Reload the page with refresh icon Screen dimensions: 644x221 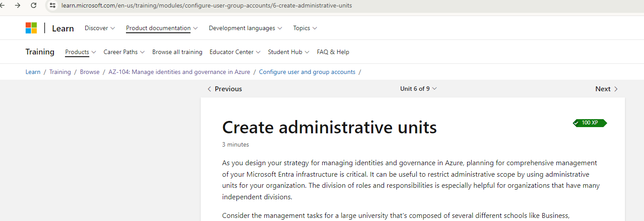34,5
